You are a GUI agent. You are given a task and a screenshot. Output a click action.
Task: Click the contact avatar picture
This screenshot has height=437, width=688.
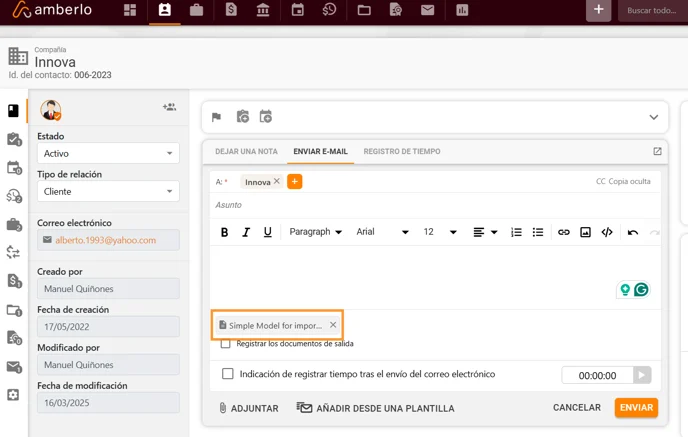point(50,110)
